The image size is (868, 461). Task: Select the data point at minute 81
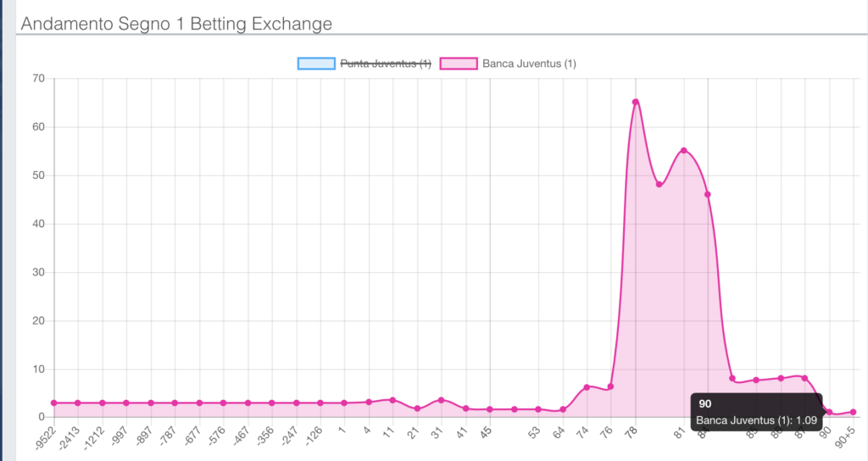point(684,151)
